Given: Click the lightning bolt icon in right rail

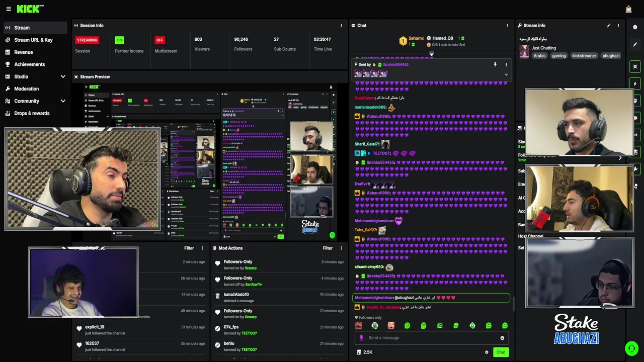Looking at the screenshot, I should [635, 83].
